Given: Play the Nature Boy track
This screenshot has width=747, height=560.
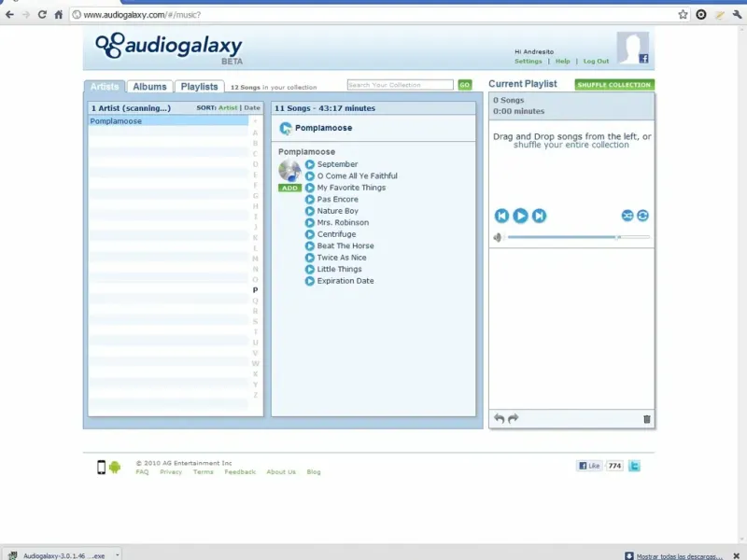Looking at the screenshot, I should pyautogui.click(x=310, y=211).
